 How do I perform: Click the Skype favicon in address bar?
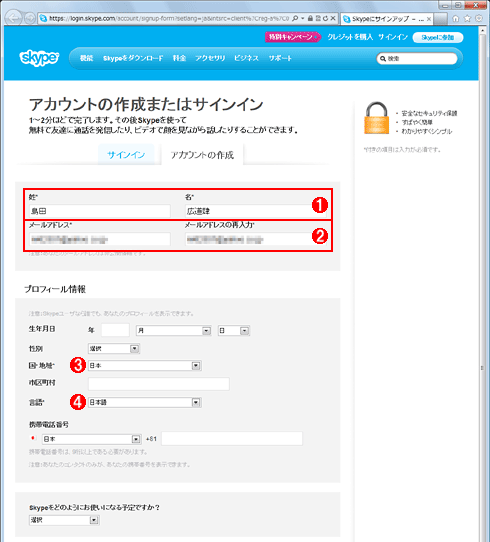tap(43, 18)
